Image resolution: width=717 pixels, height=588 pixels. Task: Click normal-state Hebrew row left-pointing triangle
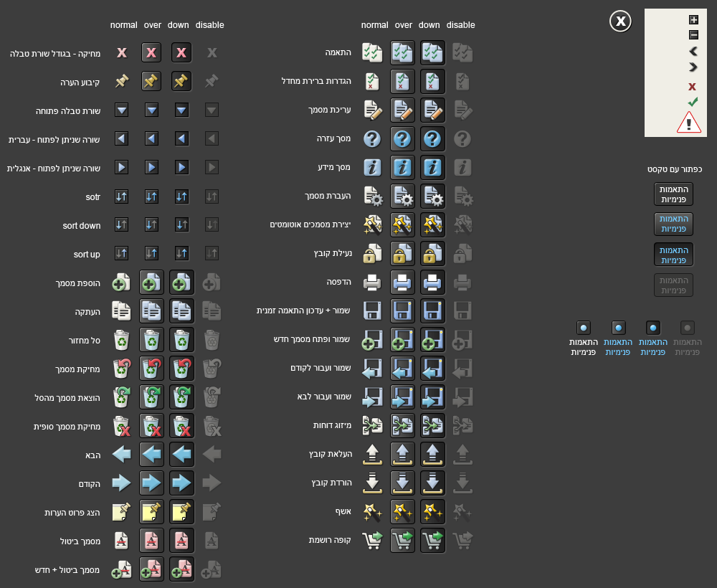tap(122, 138)
